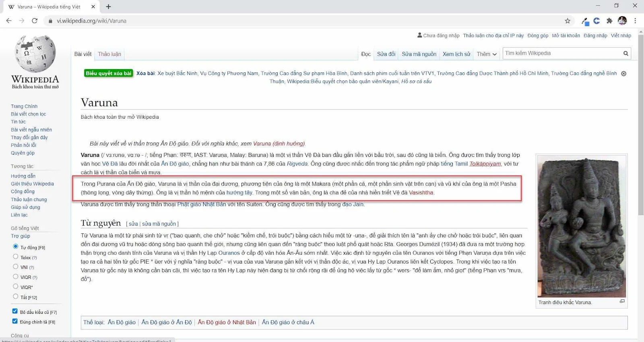Click the Biểu quyết xóa bài green button

(x=108, y=73)
